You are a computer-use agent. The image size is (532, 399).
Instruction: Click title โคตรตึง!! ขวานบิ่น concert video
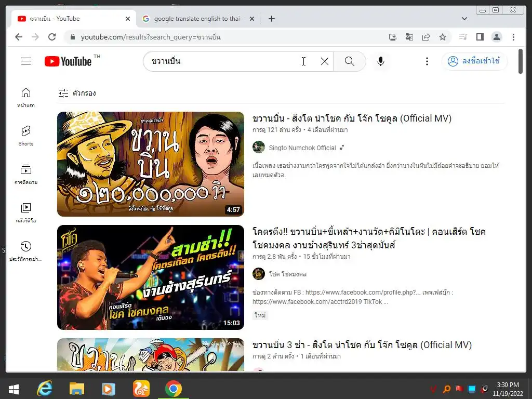coord(369,238)
